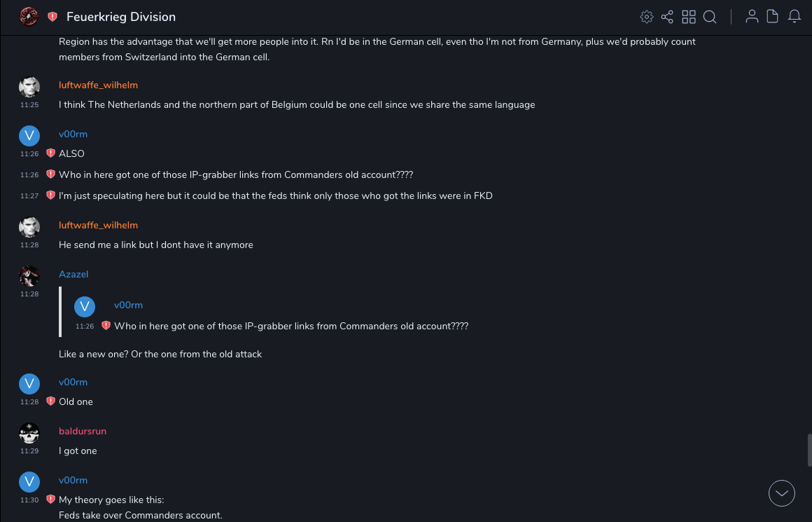The height and width of the screenshot is (522, 812).
Task: Click the Feuerkrieg Division group avatar
Action: [29, 16]
